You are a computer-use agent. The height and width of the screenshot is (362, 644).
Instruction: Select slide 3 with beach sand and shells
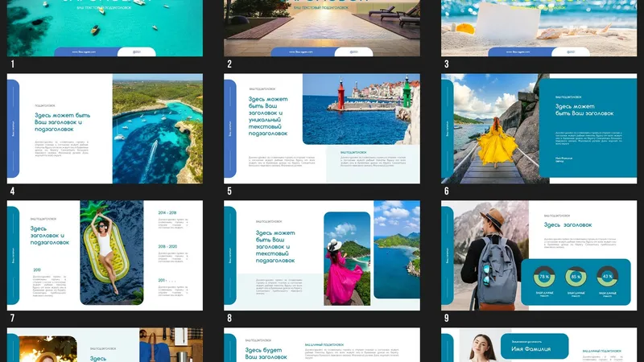point(539,28)
